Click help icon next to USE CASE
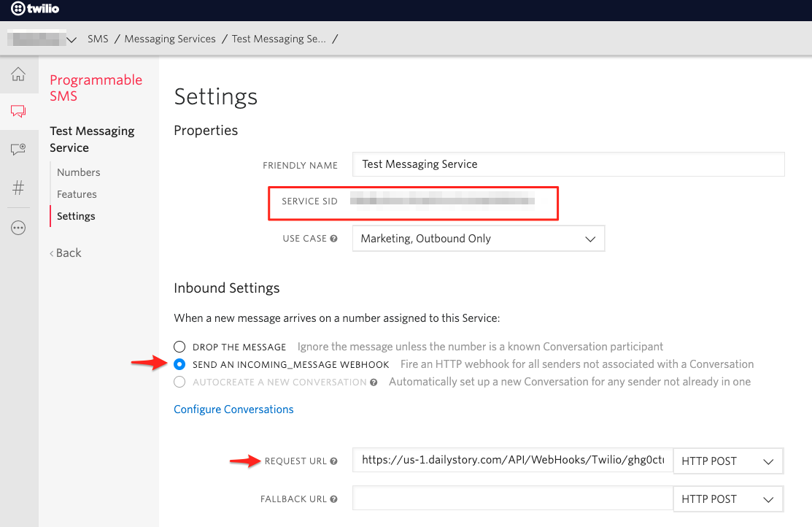This screenshot has height=527, width=812. (333, 239)
